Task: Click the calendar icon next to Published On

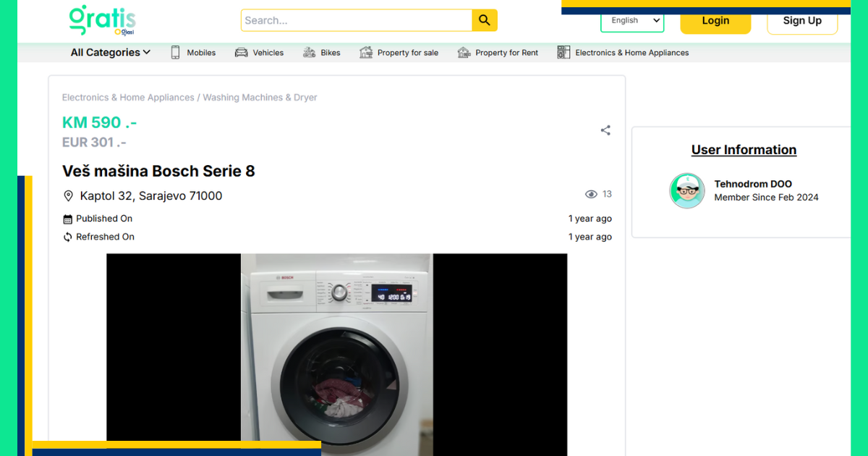Action: click(x=68, y=219)
